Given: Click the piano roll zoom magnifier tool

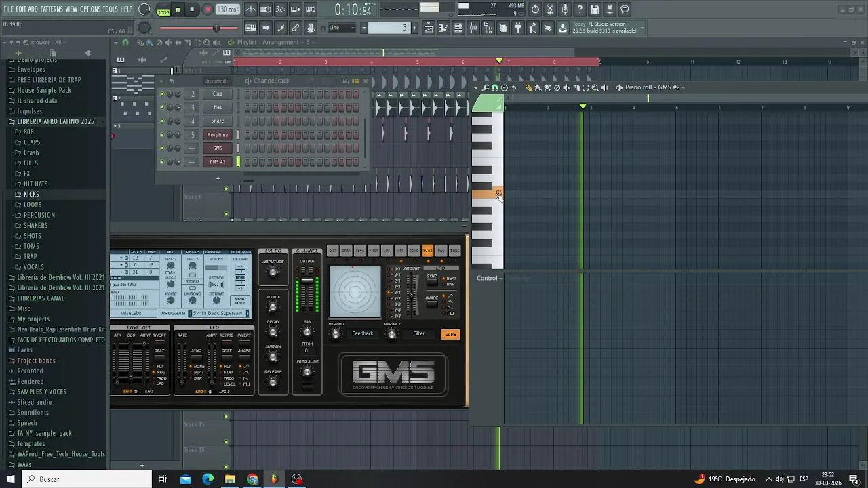Looking at the screenshot, I should point(595,87).
